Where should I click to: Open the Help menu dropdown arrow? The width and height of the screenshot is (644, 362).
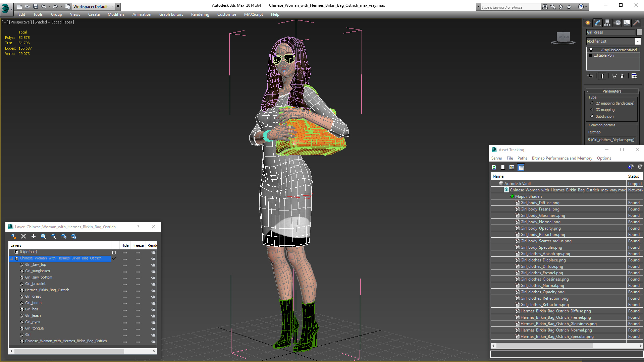(x=586, y=7)
